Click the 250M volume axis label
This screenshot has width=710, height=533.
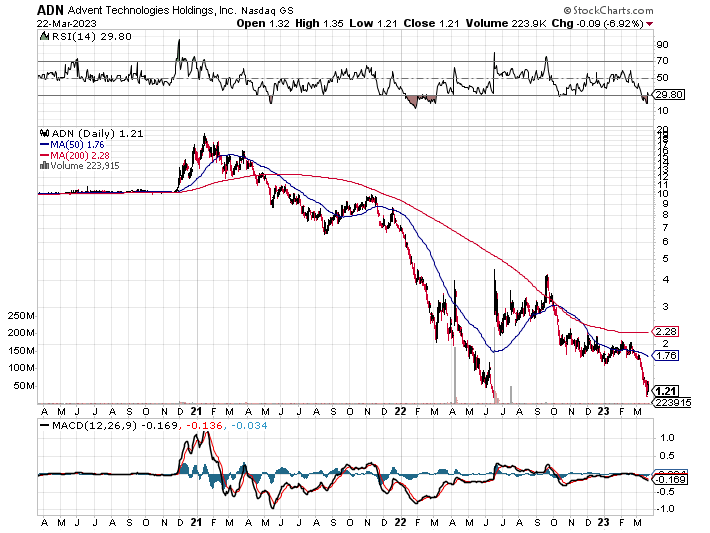point(21,316)
